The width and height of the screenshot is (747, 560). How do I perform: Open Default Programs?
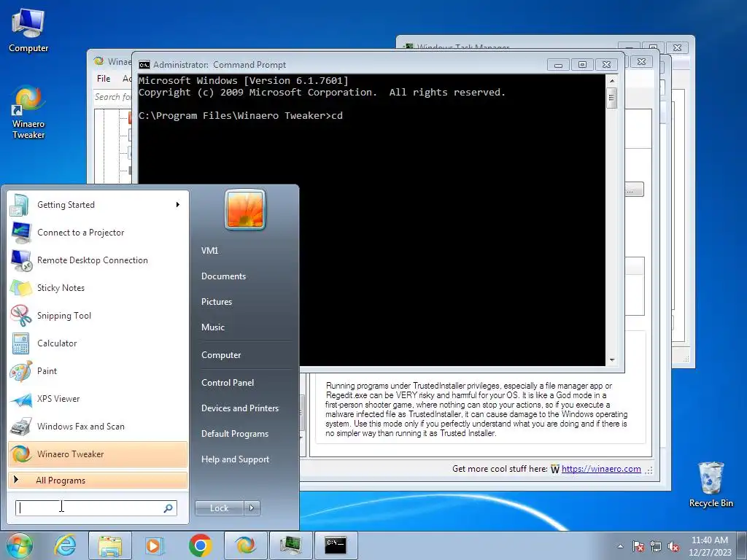click(235, 434)
